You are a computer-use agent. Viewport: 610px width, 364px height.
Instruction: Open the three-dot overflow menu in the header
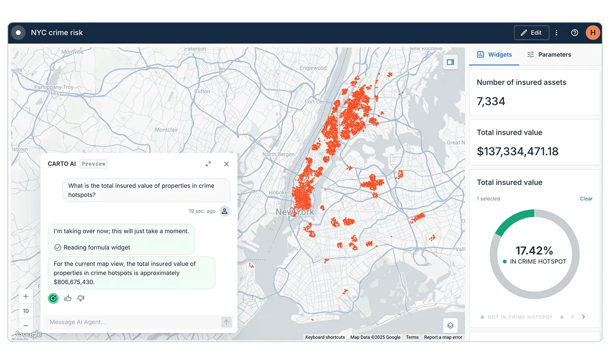coord(557,32)
